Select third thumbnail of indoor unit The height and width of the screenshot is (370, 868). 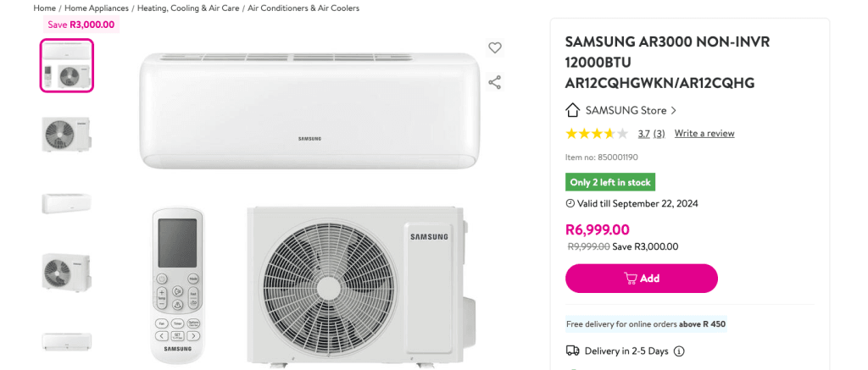click(x=67, y=203)
